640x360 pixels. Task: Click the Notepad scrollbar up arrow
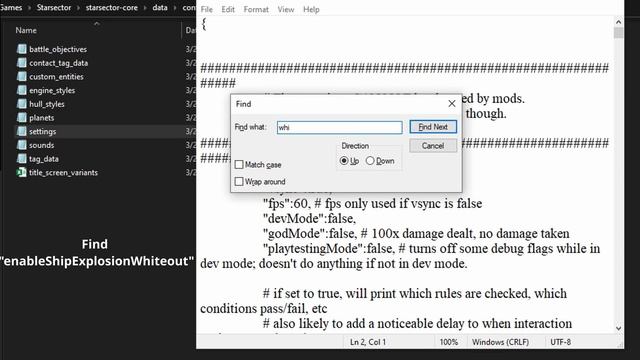tap(618, 22)
